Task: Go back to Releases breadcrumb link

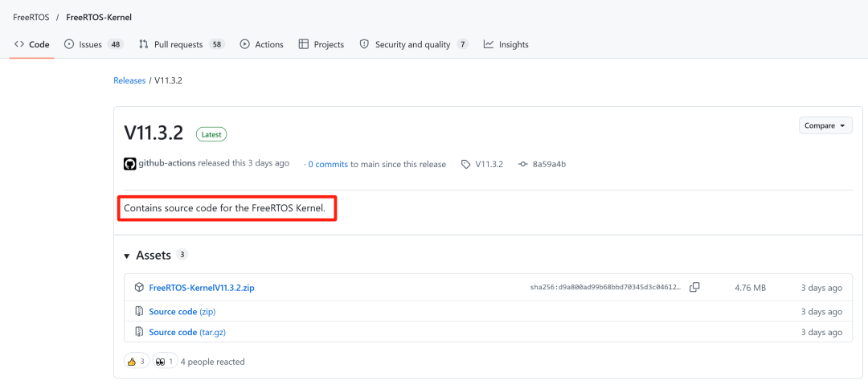Action: 129,80
